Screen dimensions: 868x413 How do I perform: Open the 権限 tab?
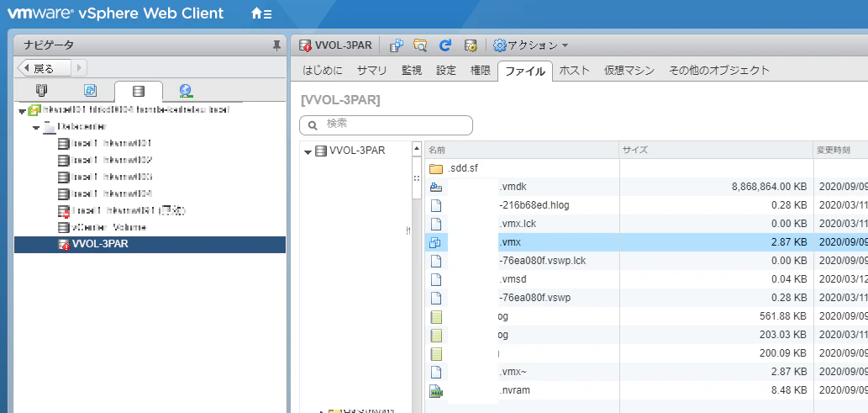click(480, 71)
